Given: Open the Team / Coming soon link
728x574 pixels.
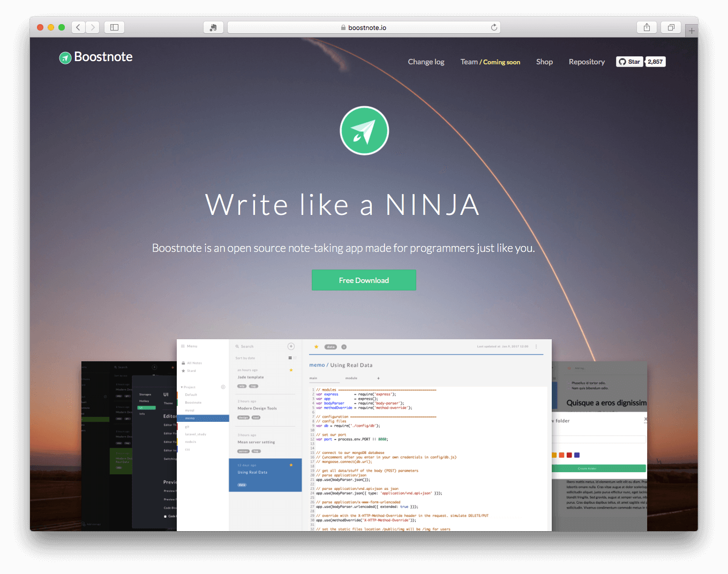Looking at the screenshot, I should click(490, 62).
